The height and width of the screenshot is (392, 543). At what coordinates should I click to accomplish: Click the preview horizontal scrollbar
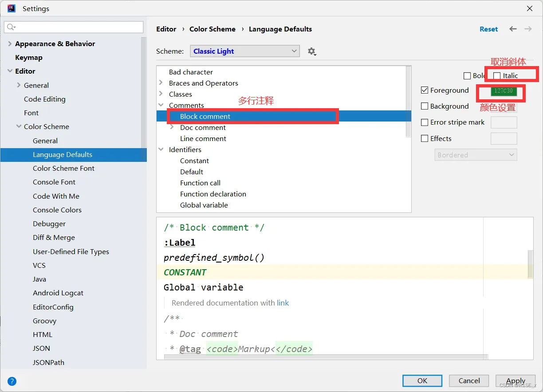[326, 357]
